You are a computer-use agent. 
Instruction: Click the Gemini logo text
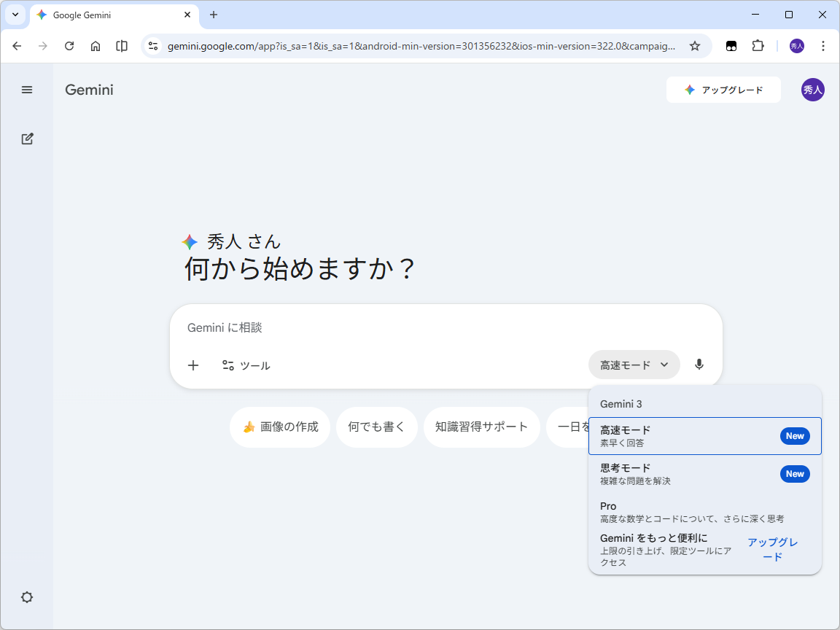(89, 90)
